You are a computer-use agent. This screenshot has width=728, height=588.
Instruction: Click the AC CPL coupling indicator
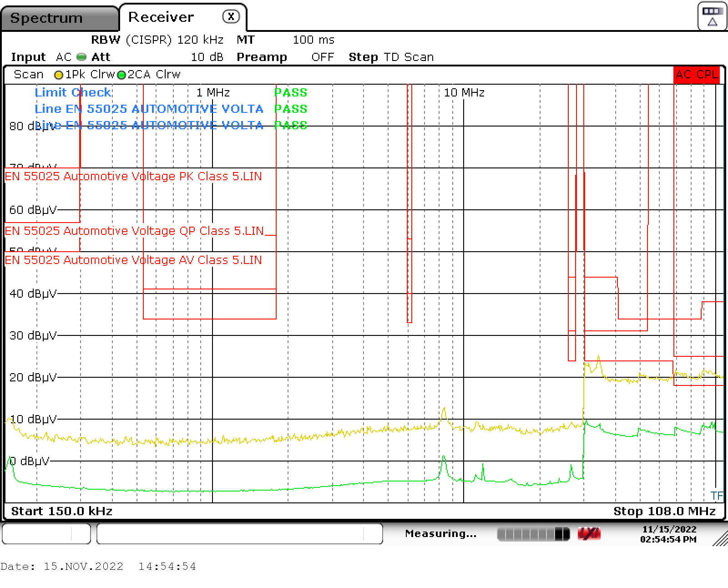pos(696,74)
